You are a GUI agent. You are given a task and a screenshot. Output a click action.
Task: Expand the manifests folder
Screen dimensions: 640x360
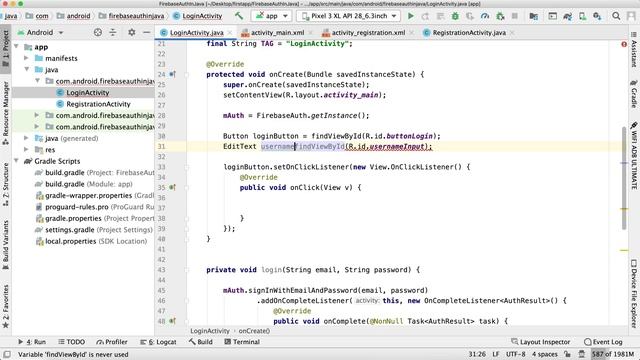pyautogui.click(x=27, y=58)
